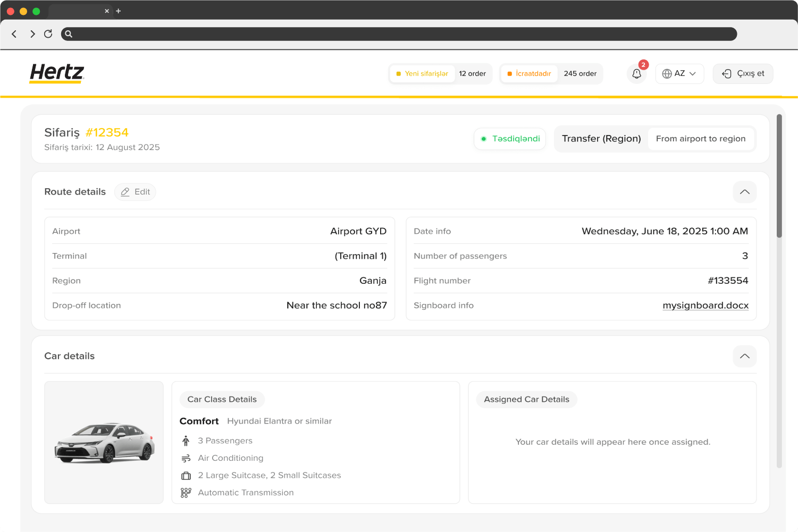Toggle the Yeni sifarişlər filter
Screen dimensions: 798x532
(x=422, y=74)
